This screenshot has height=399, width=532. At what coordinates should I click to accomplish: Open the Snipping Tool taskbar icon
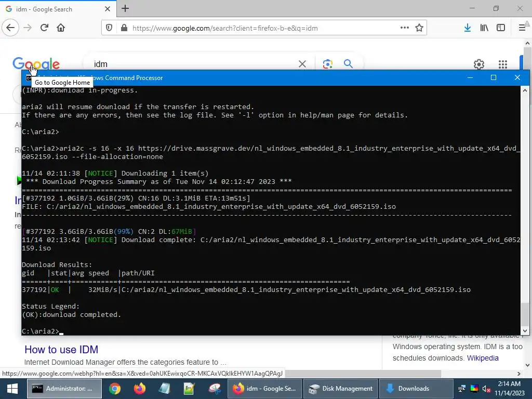coord(215,389)
